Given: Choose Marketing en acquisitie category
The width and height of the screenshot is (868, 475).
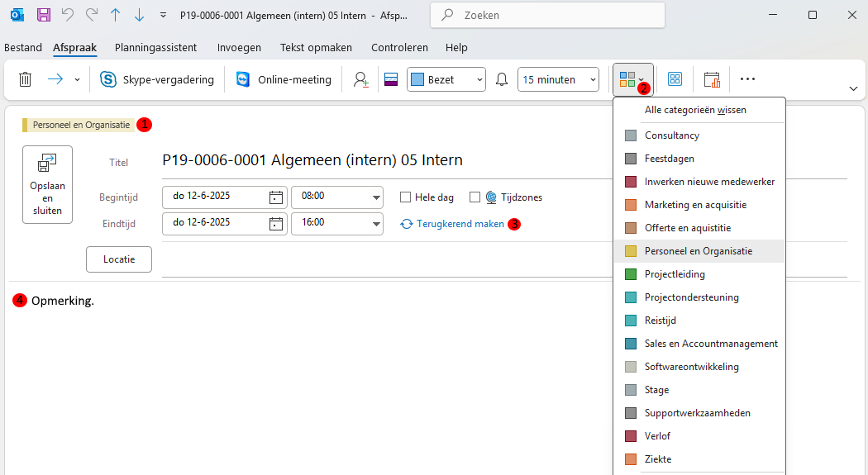Looking at the screenshot, I should (x=699, y=205).
